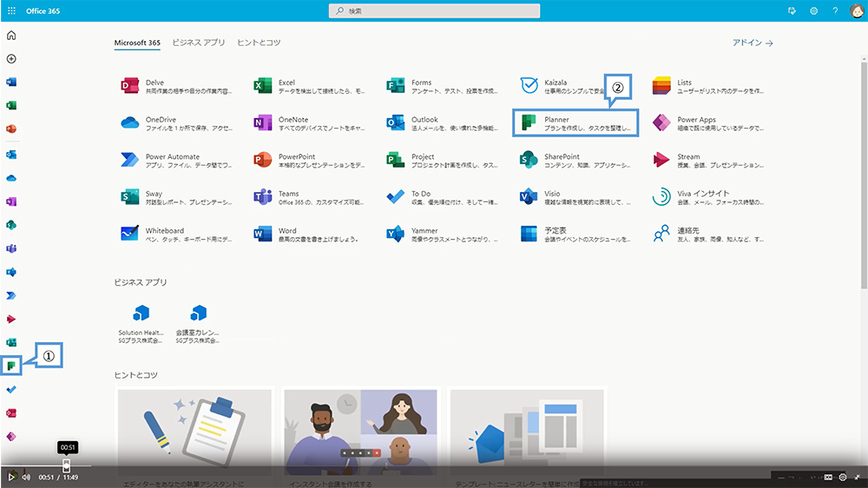
Task: Open Outlook from the left sidebar
Action: click(11, 155)
